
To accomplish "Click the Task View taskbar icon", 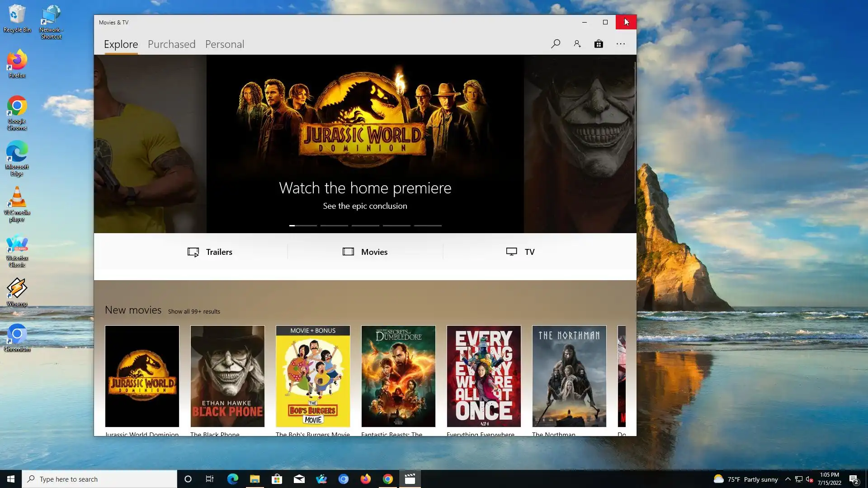I will 210,479.
